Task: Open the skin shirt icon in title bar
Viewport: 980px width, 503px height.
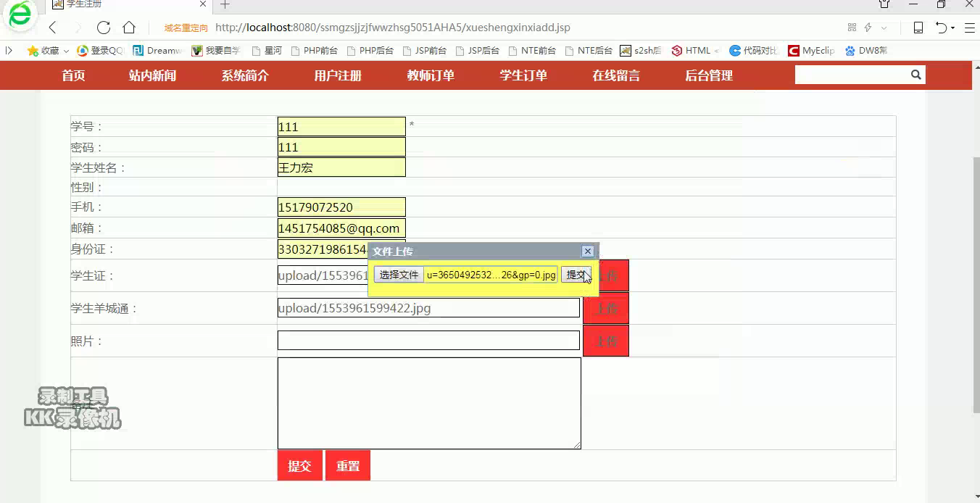Action: pyautogui.click(x=884, y=4)
